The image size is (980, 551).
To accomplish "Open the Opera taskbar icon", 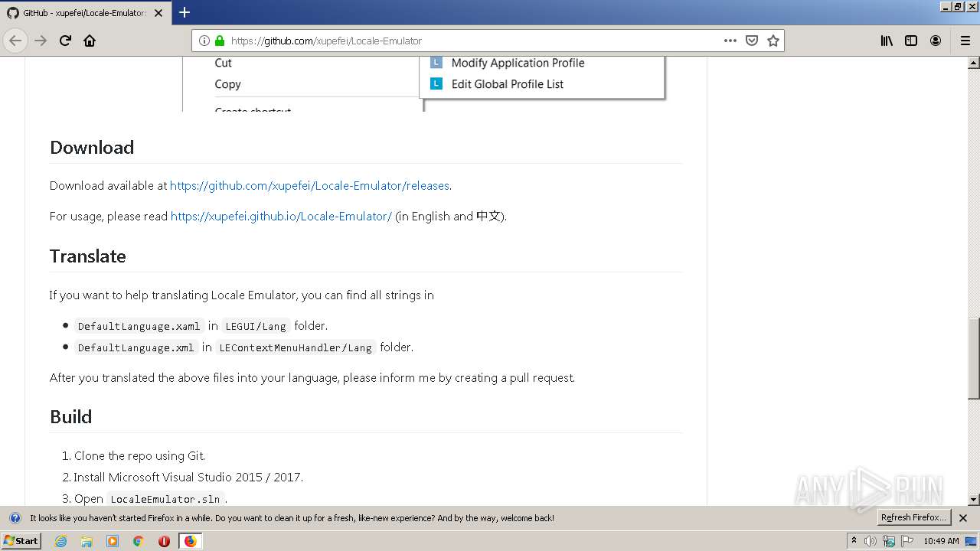I will click(164, 541).
